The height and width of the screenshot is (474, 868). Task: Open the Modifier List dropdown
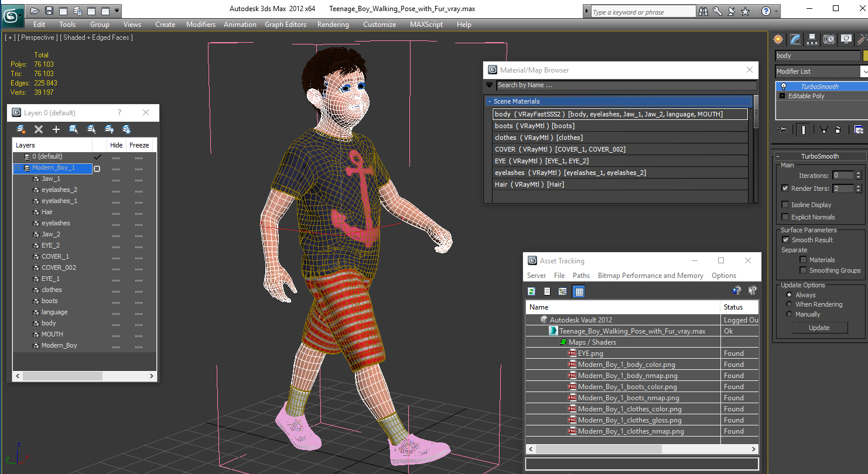coord(864,71)
